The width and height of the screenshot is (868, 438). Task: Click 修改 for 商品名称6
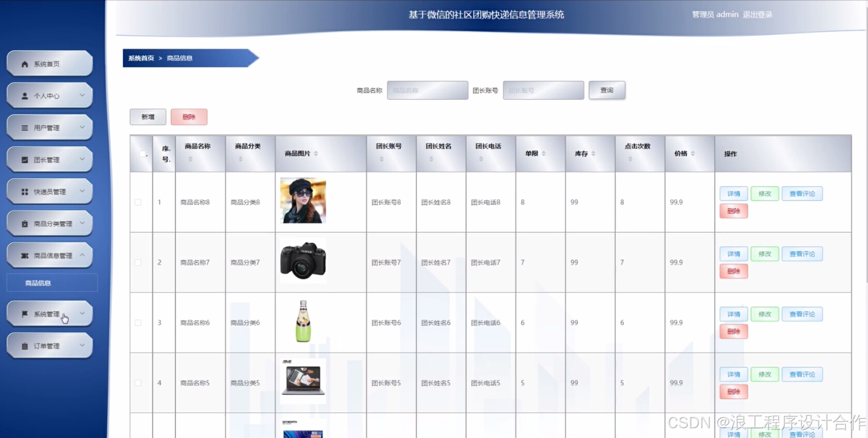tap(764, 314)
